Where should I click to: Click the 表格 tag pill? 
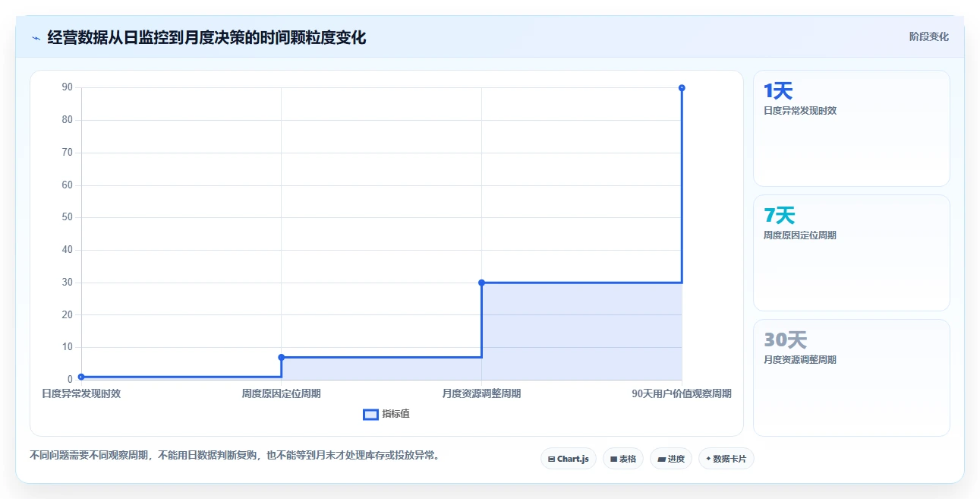point(623,459)
